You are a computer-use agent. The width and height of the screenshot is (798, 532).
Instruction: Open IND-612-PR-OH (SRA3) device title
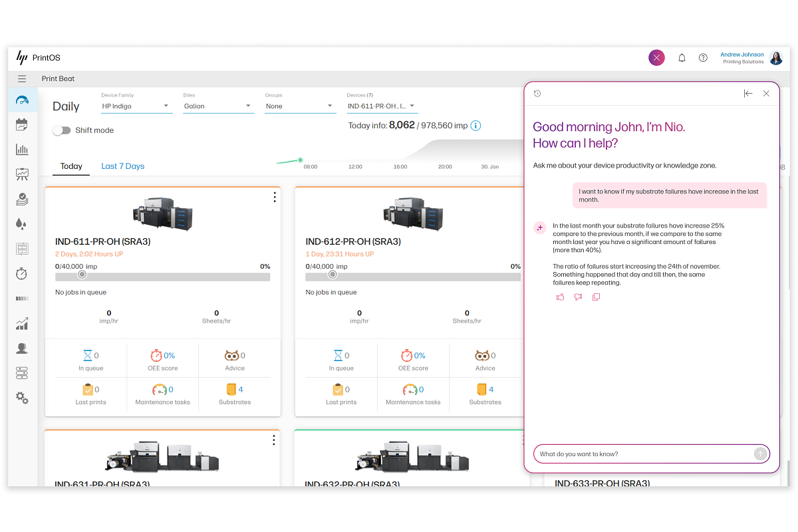tap(353, 241)
